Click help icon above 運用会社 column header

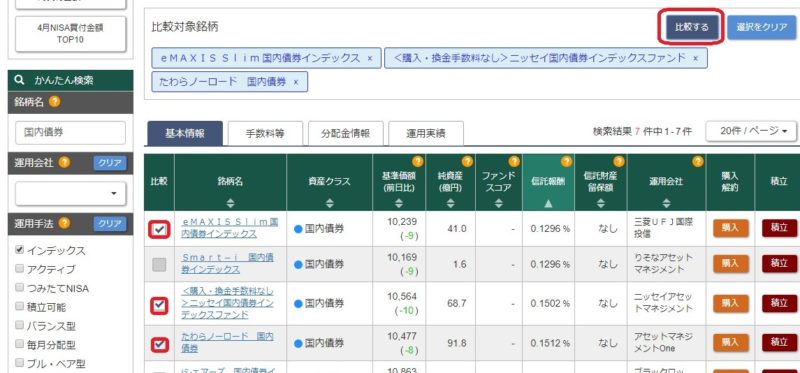pos(698,162)
